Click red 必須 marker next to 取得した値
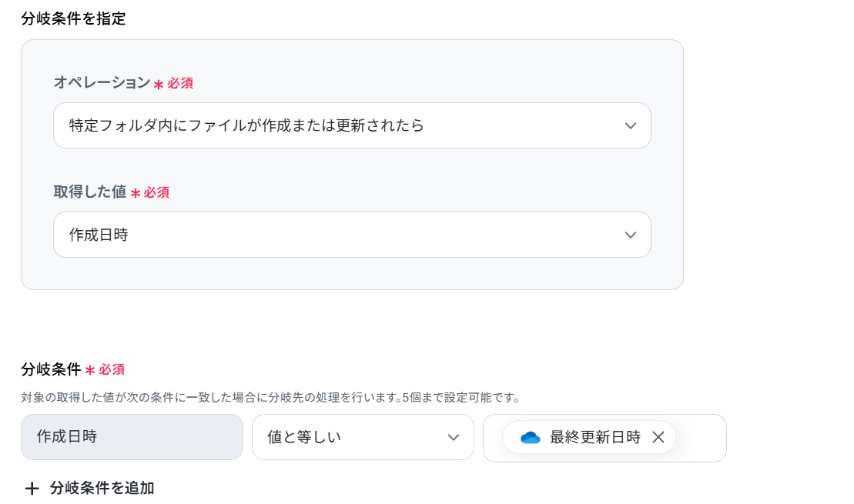 pos(156,192)
